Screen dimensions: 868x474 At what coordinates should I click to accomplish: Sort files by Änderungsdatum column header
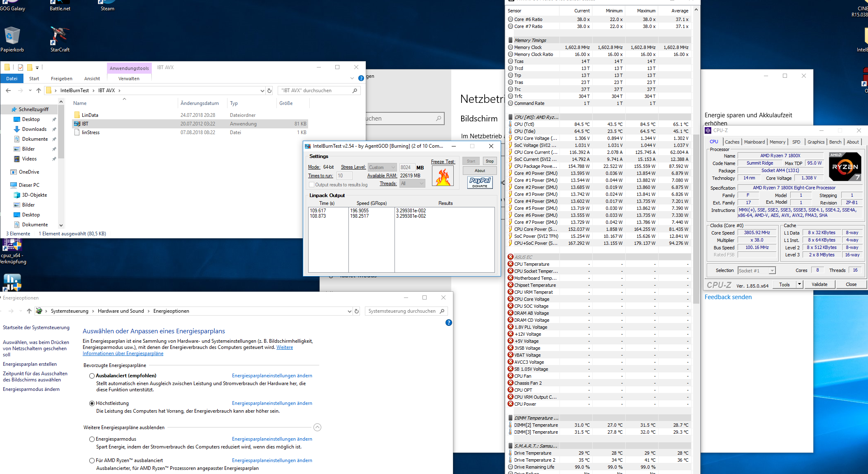(x=200, y=103)
